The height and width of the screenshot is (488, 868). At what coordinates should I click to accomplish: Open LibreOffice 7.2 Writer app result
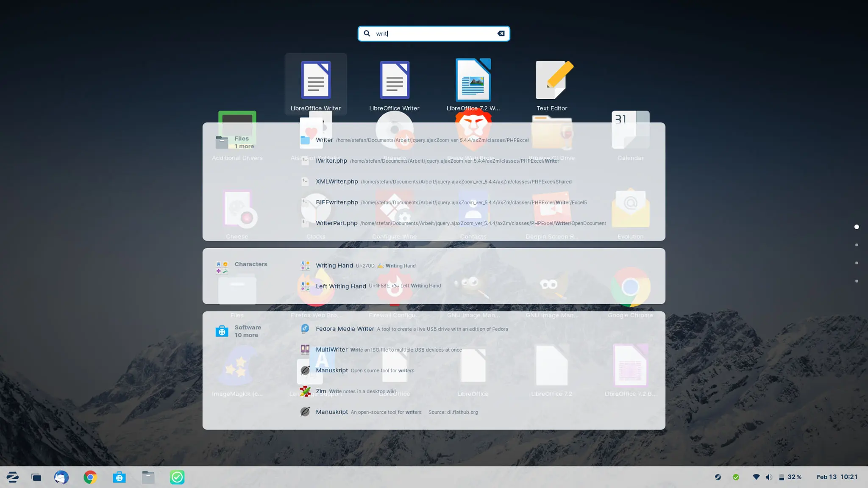(473, 84)
